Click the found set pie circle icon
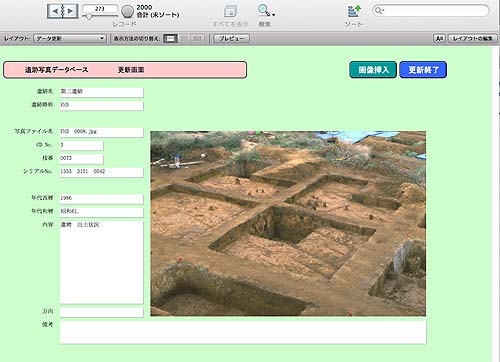Viewport: 500px width, 362px height. 127,11
